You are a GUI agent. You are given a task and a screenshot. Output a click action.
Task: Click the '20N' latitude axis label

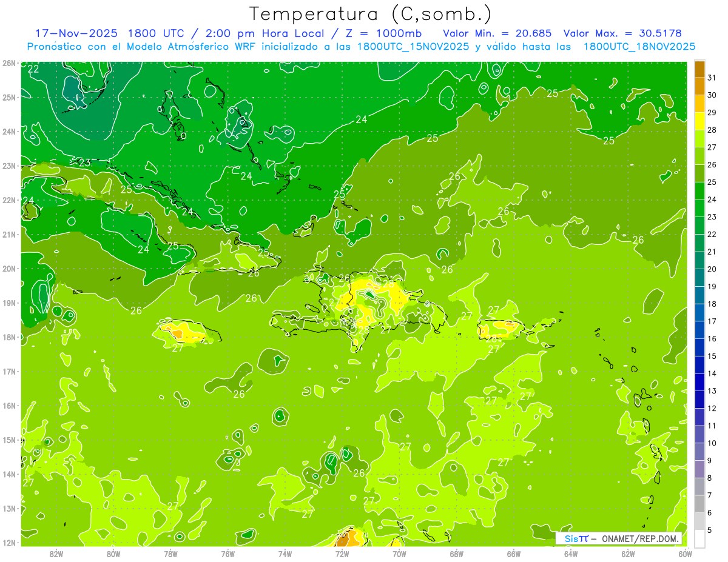9,269
